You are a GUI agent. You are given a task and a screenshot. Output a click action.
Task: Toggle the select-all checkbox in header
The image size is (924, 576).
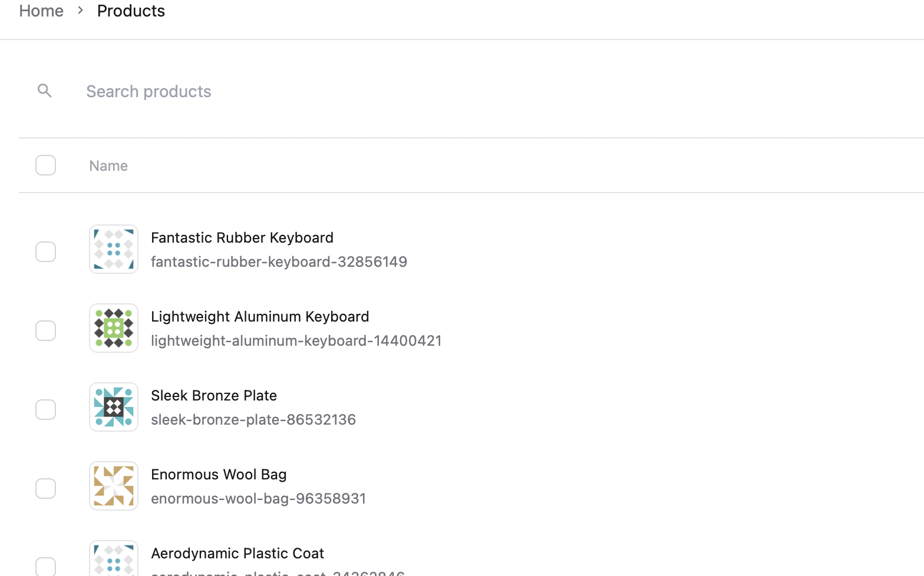click(46, 165)
